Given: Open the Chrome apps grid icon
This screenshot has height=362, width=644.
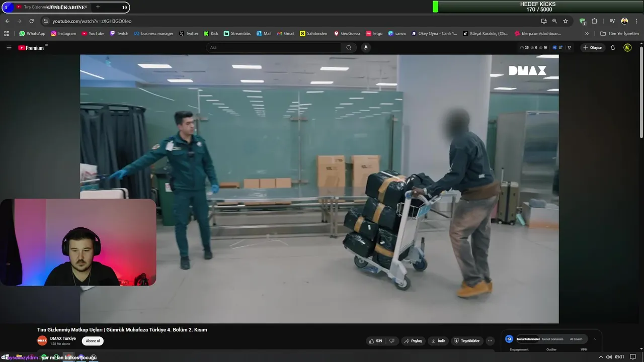Looking at the screenshot, I should pyautogui.click(x=7, y=34).
